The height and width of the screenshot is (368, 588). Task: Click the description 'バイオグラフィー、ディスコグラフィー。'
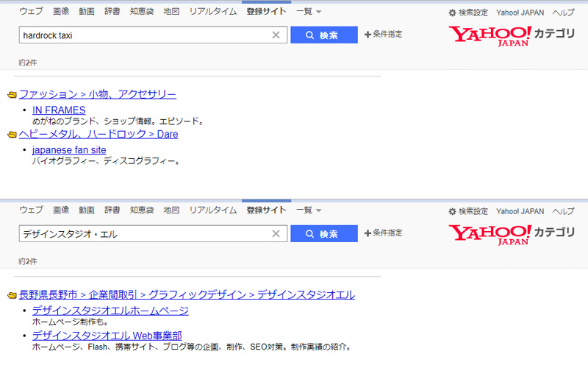[x=107, y=161]
